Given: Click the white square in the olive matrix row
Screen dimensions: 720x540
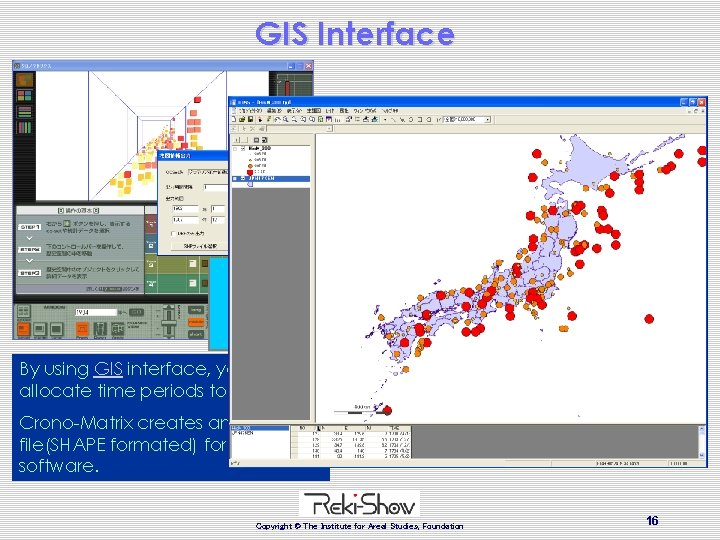Looking at the screenshot, I should coord(193,263).
